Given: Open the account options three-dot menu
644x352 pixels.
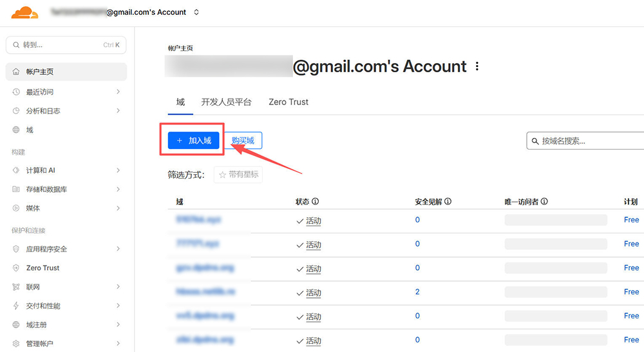Looking at the screenshot, I should tap(477, 66).
